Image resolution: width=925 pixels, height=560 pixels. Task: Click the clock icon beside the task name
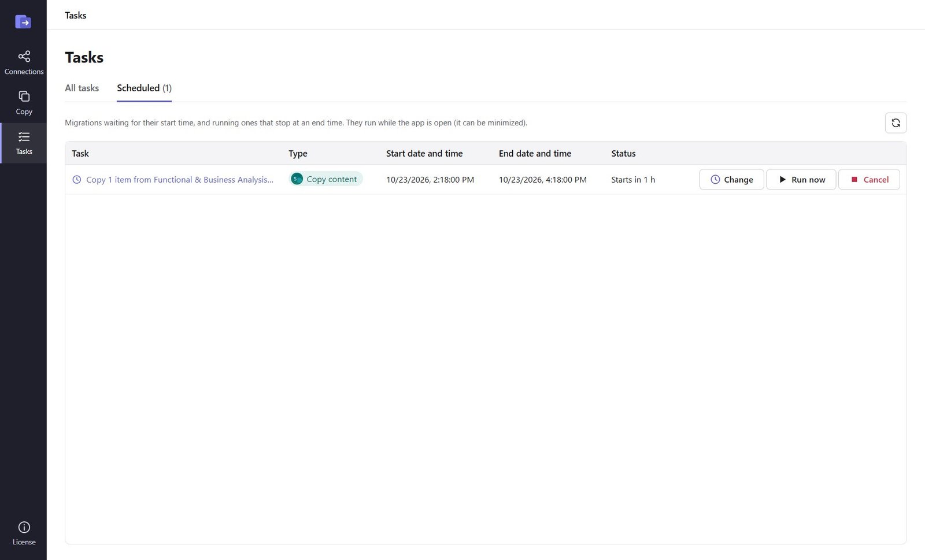pos(76,180)
